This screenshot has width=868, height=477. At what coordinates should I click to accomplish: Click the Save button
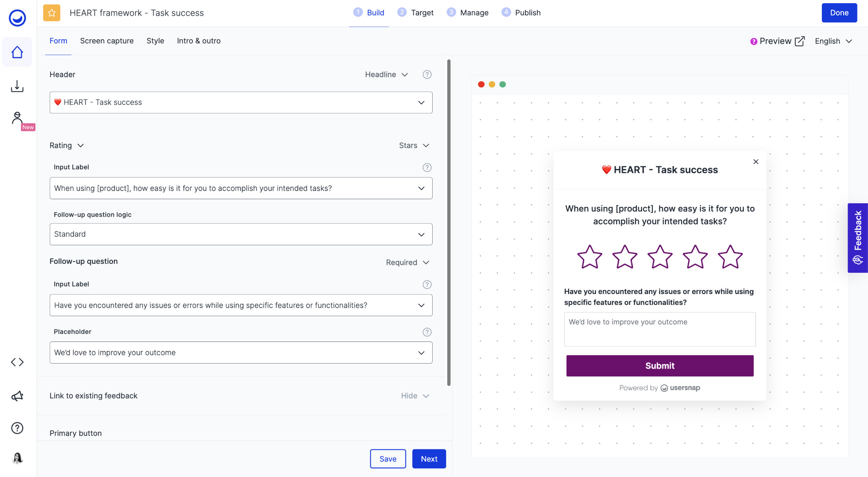388,458
